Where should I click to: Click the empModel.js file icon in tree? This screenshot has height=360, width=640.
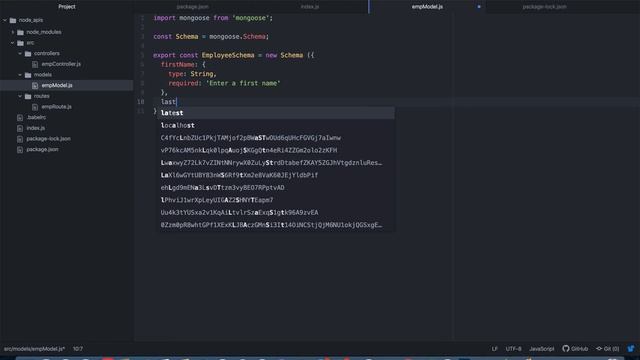point(35,85)
